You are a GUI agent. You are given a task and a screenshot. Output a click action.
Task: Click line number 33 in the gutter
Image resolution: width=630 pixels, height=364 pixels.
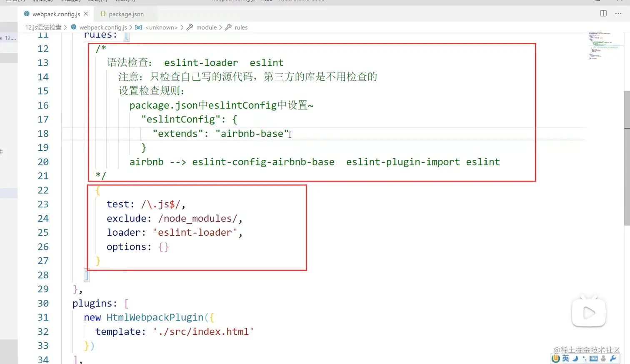(x=43, y=346)
